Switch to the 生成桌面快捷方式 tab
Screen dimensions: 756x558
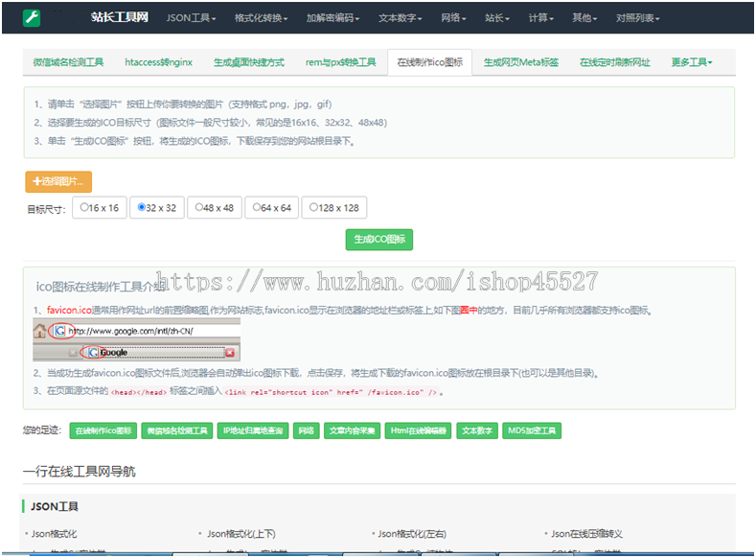click(249, 62)
